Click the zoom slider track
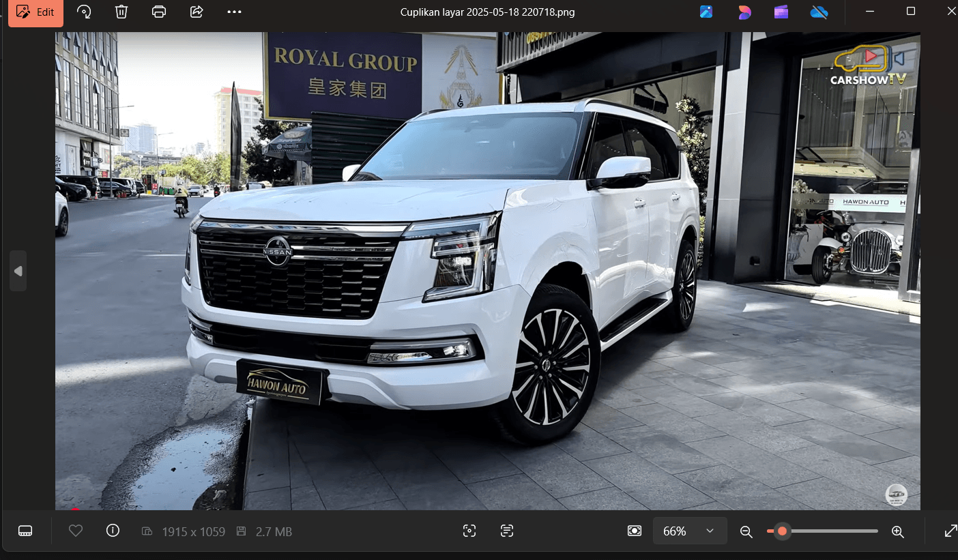The height and width of the screenshot is (560, 958). pos(822,531)
